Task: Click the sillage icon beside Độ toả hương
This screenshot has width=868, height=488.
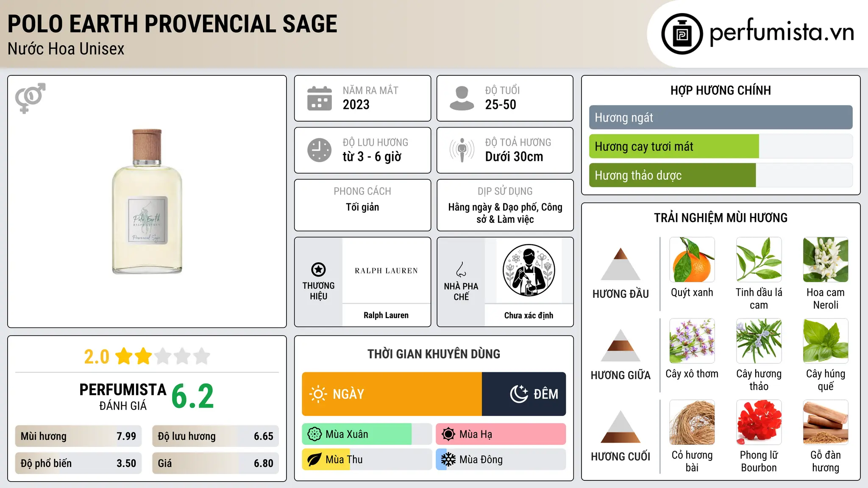Action: coord(462,150)
